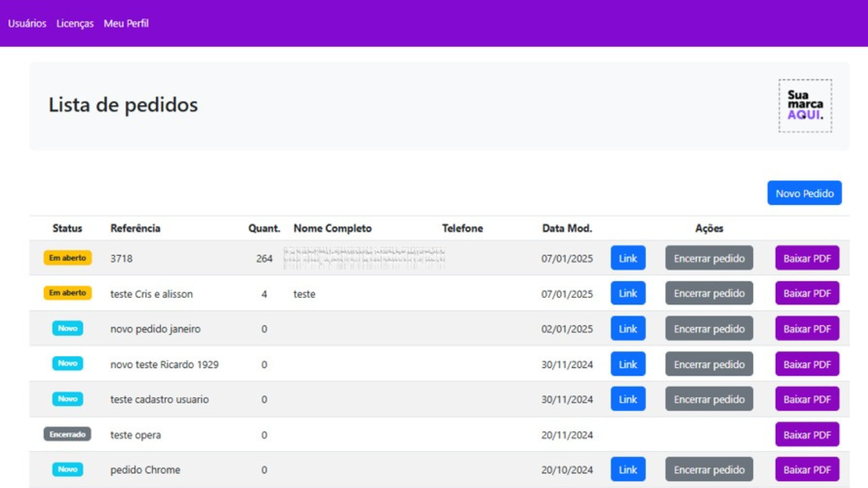Click the Novo Pedido button

(x=804, y=193)
